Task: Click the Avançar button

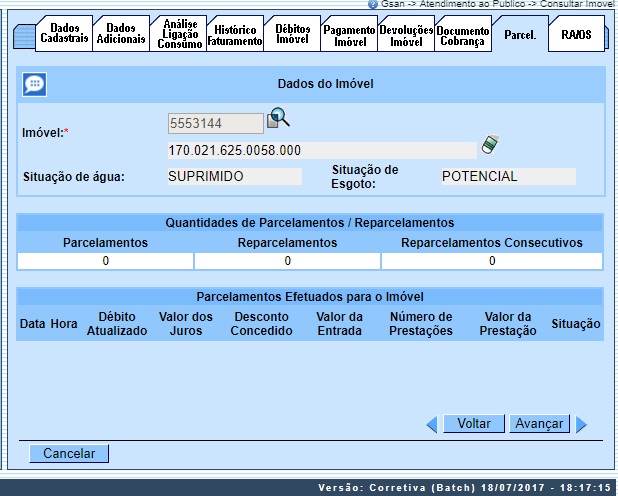Action: (x=539, y=423)
